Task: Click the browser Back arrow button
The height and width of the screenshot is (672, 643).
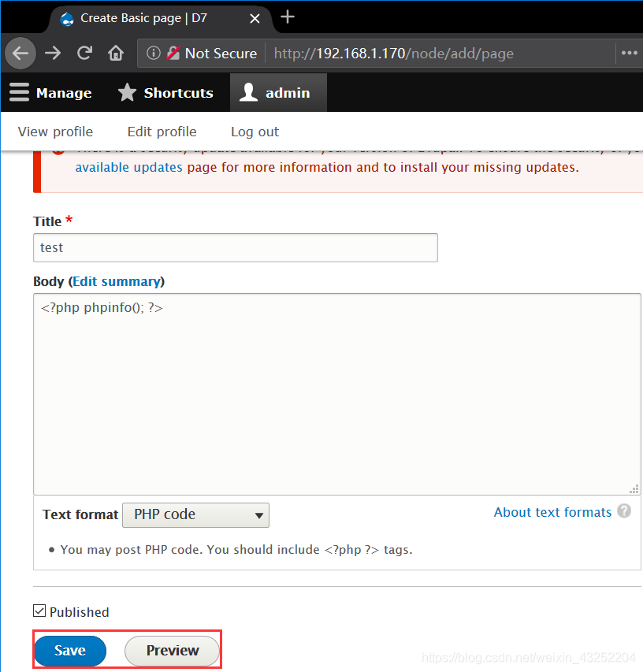Action: pos(20,54)
